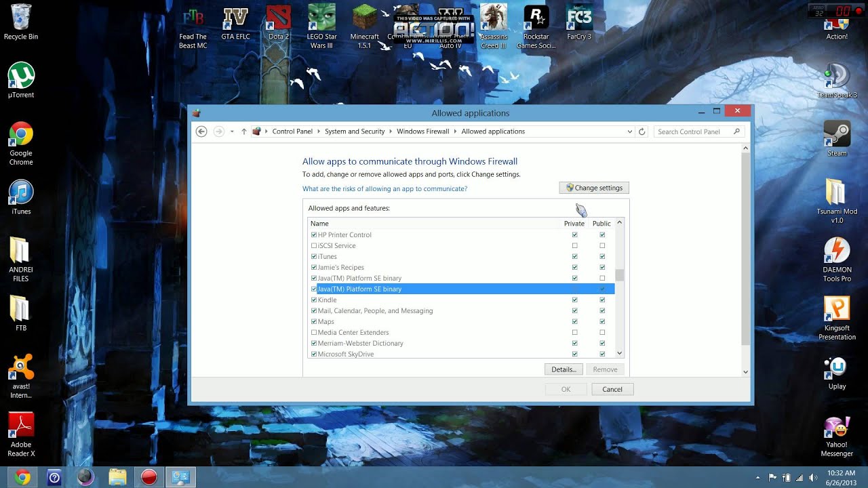Click Allowed applications breadcrumb
This screenshot has height=488, width=868.
point(493,131)
